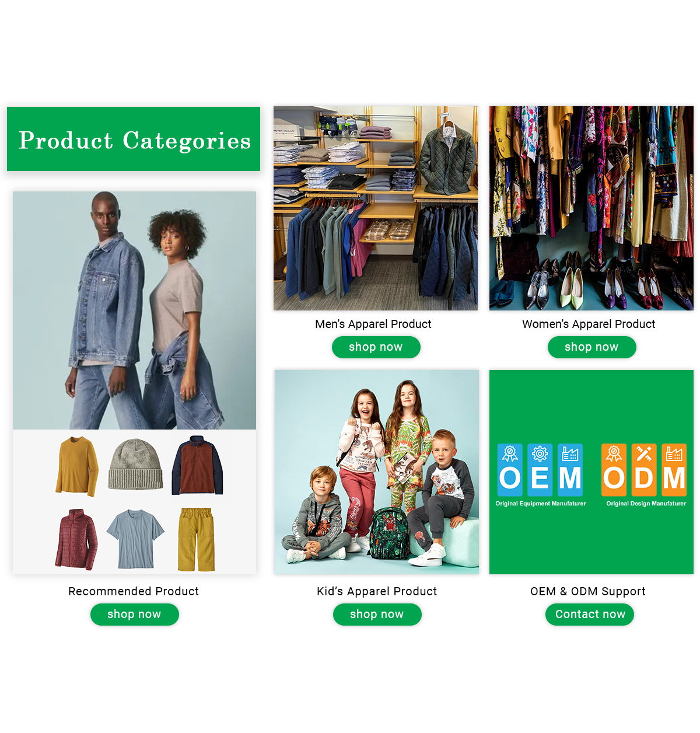Click the ODM pencil and ruler icon
Image resolution: width=700 pixels, height=733 pixels.
click(644, 453)
